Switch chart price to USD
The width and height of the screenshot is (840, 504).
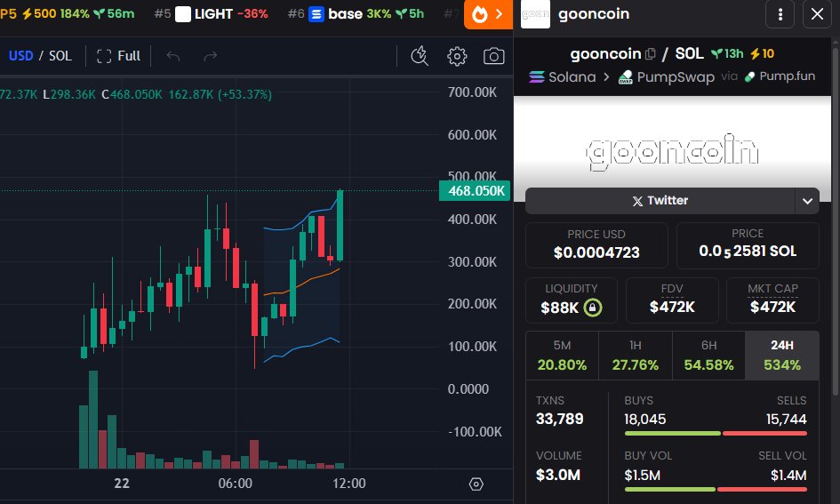click(20, 56)
